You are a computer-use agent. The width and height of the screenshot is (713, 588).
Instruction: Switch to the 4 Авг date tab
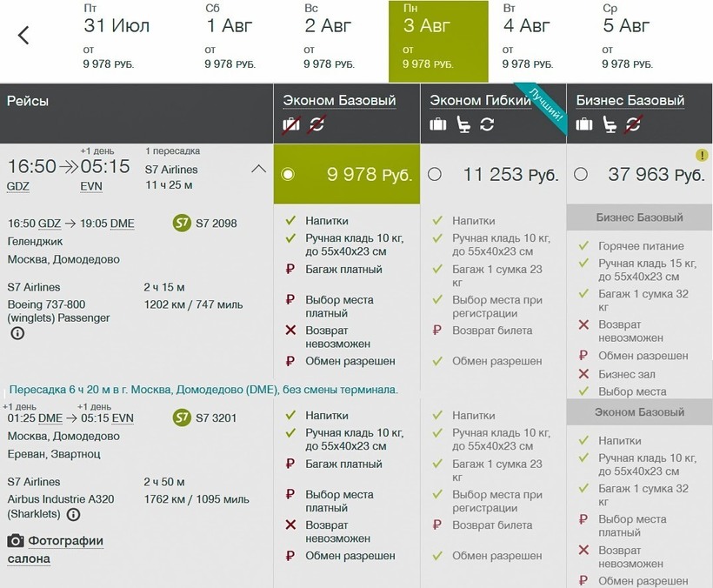(x=528, y=41)
